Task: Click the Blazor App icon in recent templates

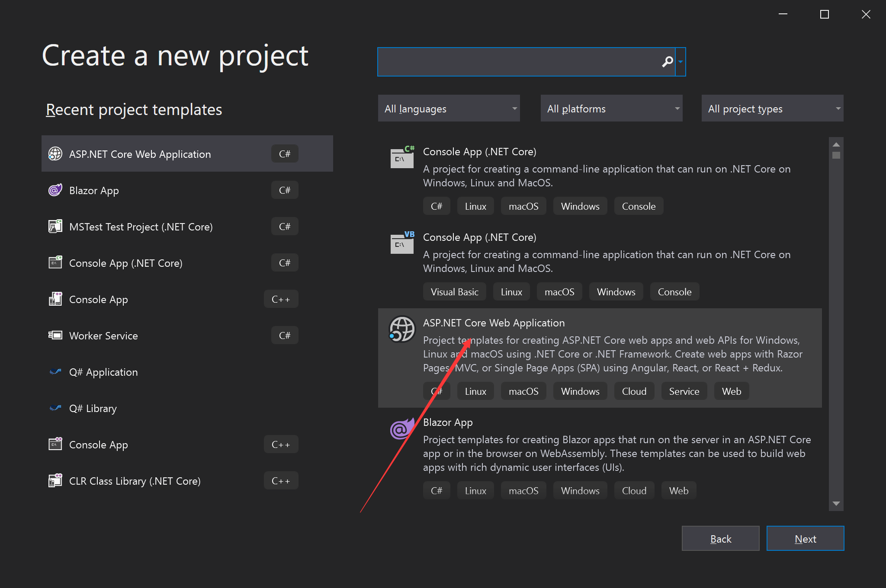Action: [55, 190]
